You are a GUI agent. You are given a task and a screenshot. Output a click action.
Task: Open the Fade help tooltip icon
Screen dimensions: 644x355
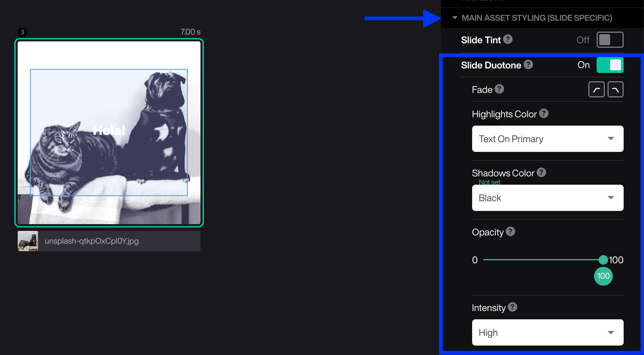coord(499,89)
